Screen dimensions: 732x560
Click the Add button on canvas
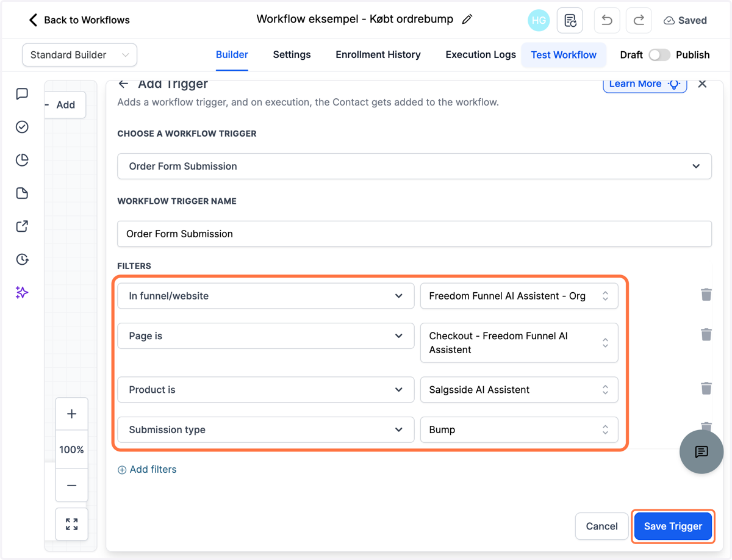coord(65,105)
